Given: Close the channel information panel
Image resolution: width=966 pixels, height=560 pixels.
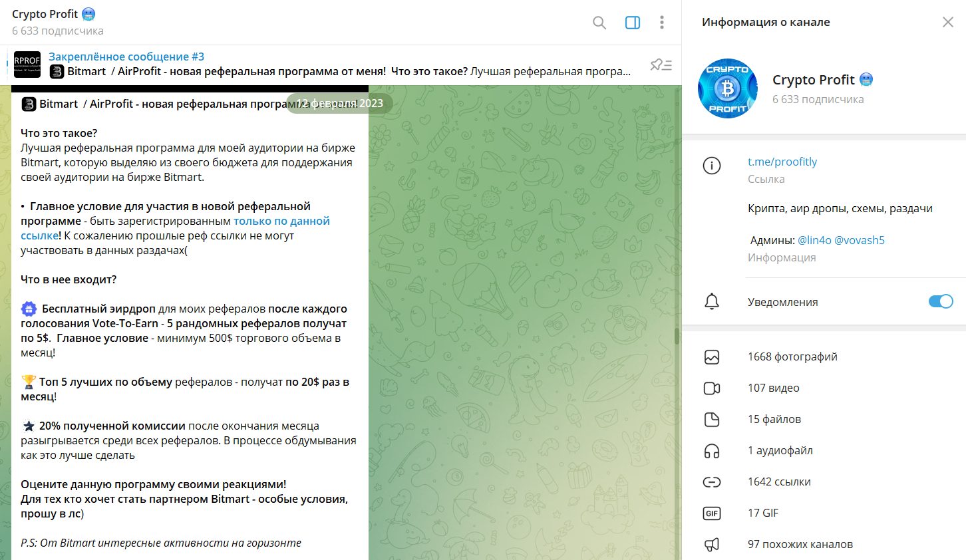Looking at the screenshot, I should click(948, 22).
